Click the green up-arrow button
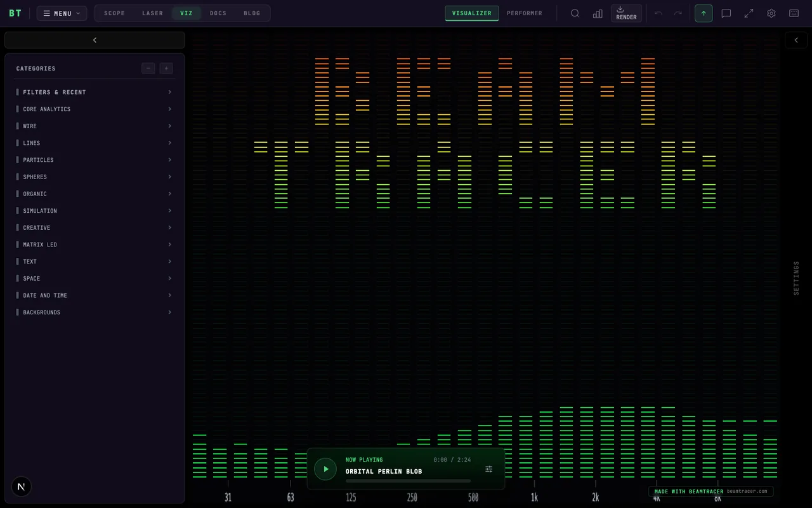The image size is (812, 508). [704, 13]
